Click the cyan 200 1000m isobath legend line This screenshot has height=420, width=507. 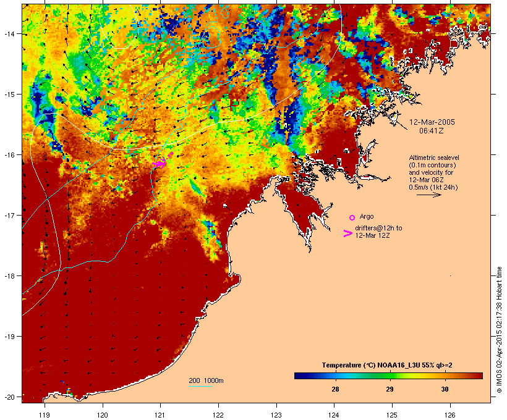pos(201,386)
